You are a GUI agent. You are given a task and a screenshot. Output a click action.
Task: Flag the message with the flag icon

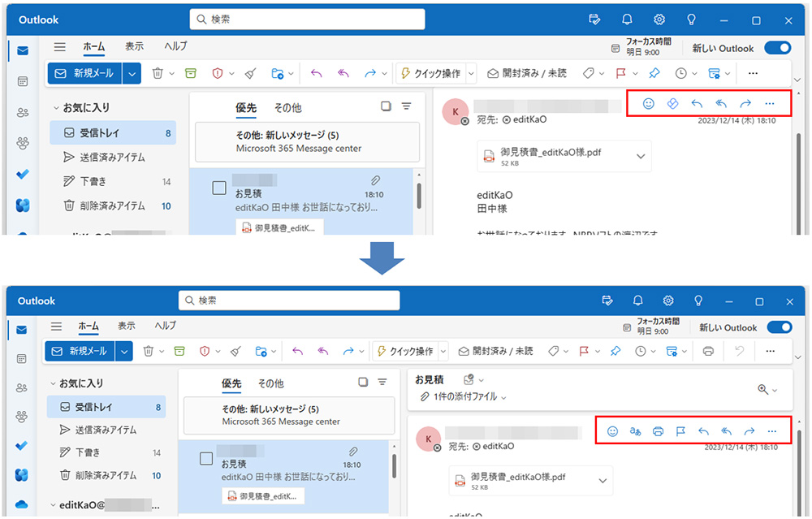[x=681, y=431]
